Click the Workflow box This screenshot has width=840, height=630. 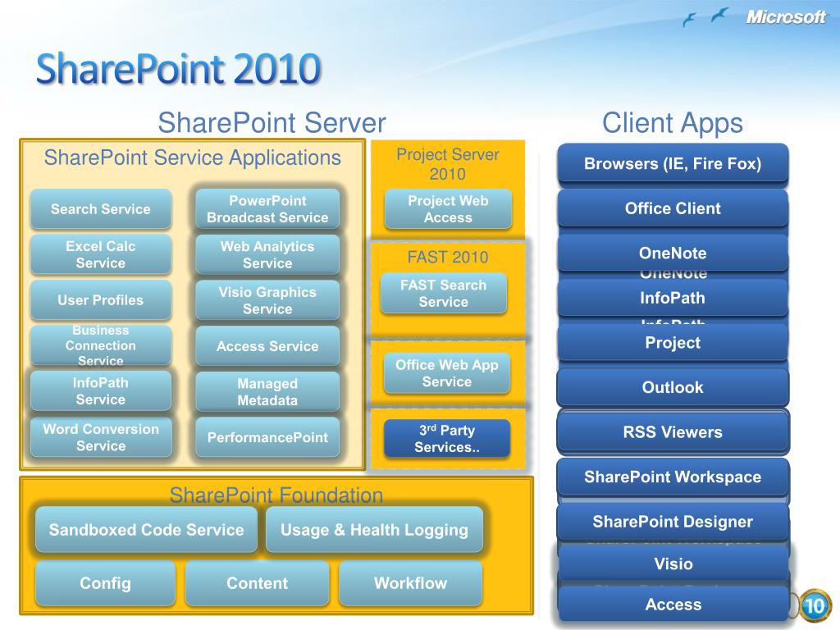tap(410, 583)
